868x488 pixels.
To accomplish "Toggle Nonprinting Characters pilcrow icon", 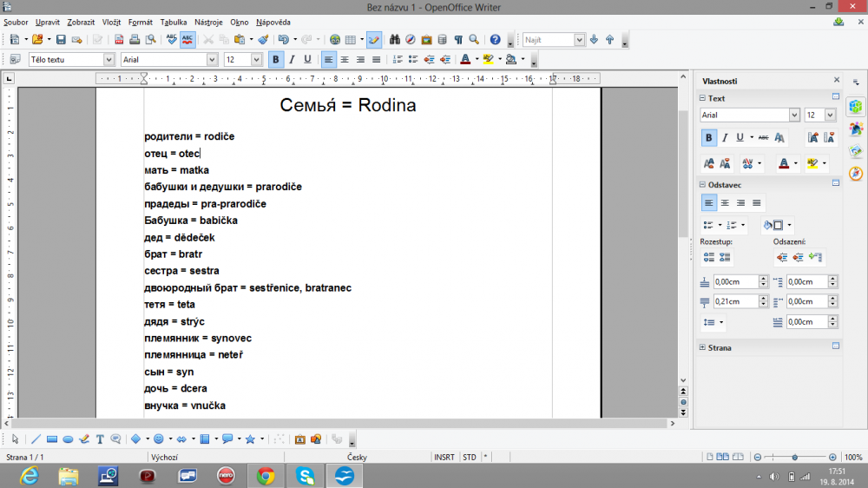I will tap(458, 40).
